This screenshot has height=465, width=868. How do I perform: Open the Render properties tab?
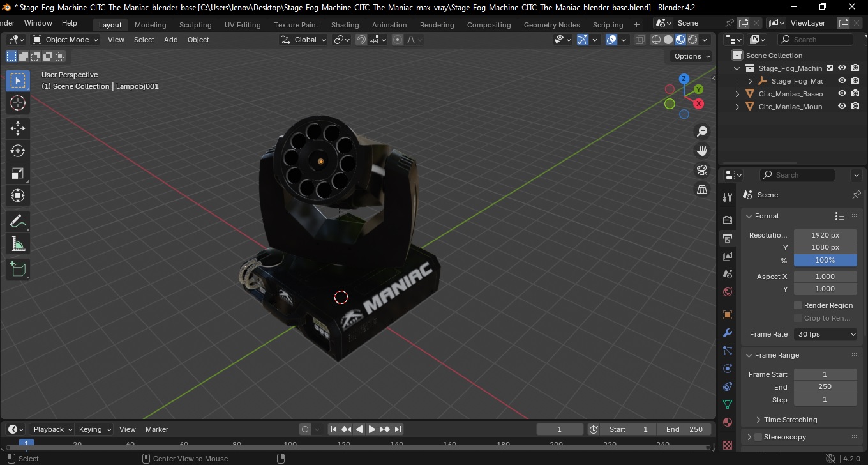[728, 220]
